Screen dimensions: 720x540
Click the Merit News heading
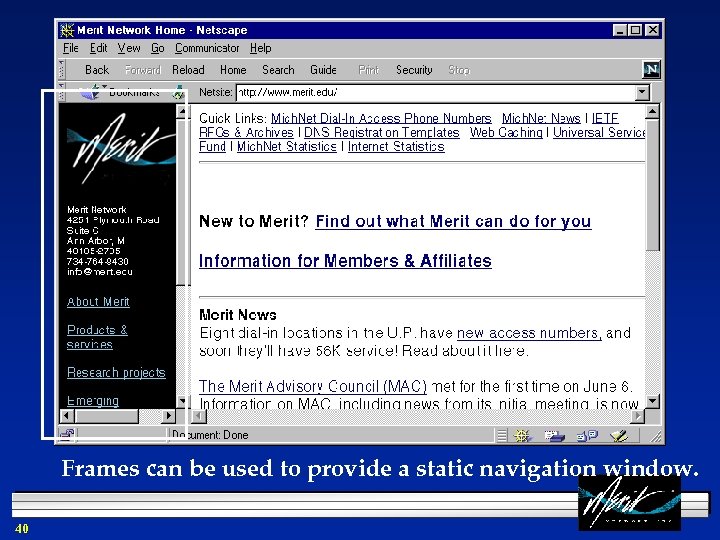(238, 315)
